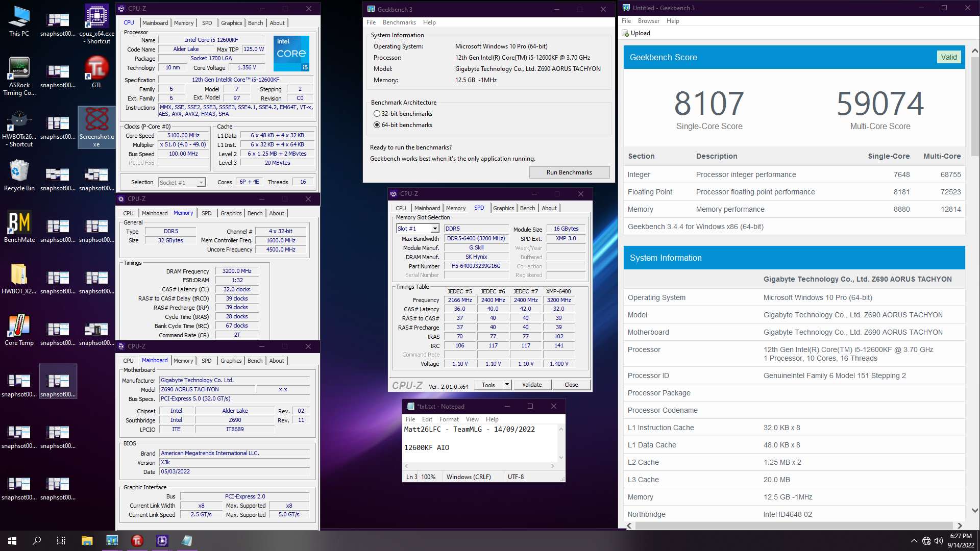Open Task View on the taskbar

coord(61,541)
